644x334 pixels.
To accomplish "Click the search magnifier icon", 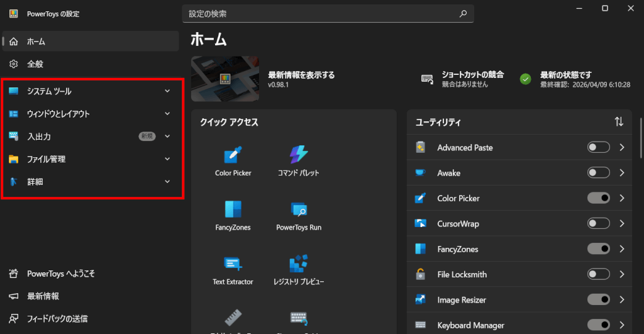I will (463, 13).
